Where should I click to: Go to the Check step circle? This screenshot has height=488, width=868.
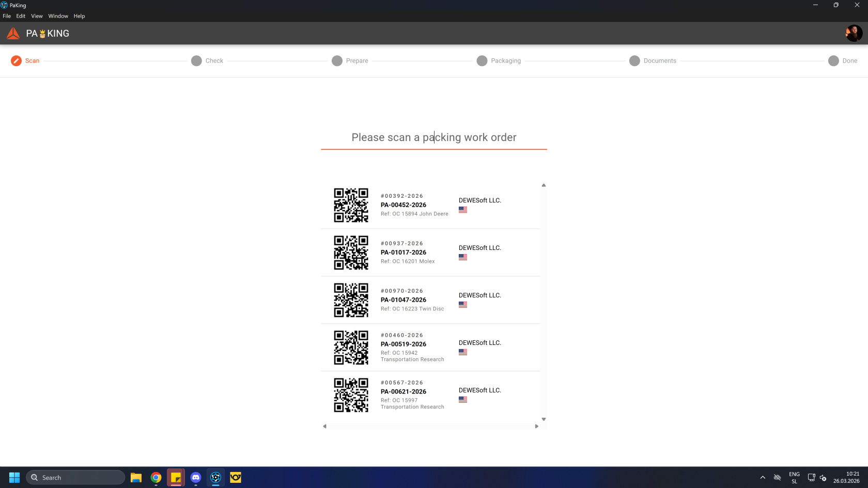[196, 61]
